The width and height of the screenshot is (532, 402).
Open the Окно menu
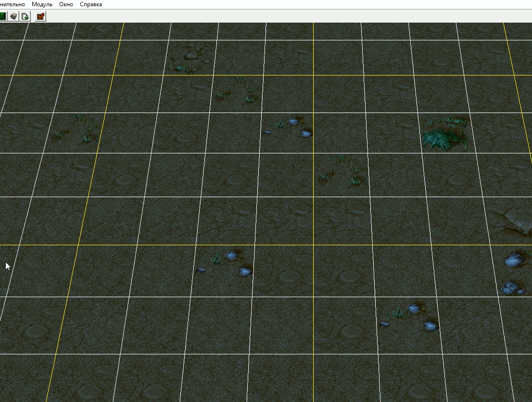click(66, 4)
